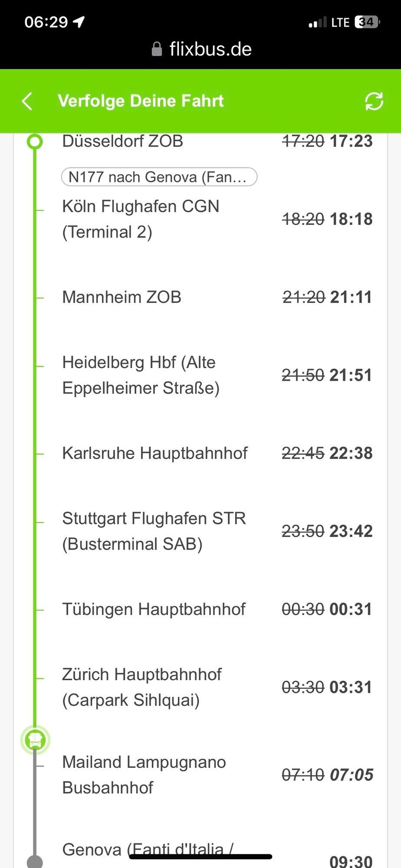This screenshot has width=401, height=868.
Task: Tap the lock icon beside flixbus.de
Action: pyautogui.click(x=157, y=49)
